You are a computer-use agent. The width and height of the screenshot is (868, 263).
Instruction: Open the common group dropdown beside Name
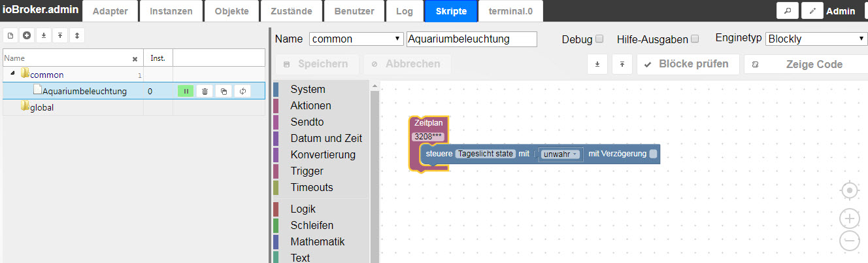(356, 39)
